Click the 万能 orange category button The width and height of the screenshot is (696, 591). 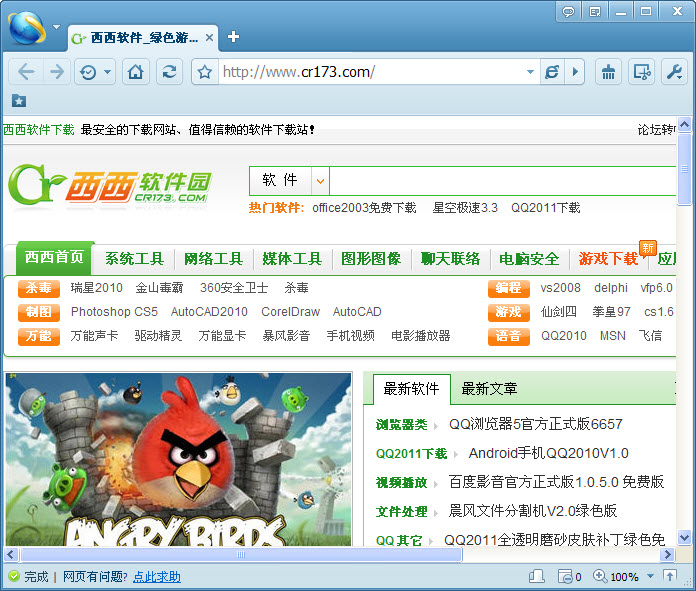point(39,336)
